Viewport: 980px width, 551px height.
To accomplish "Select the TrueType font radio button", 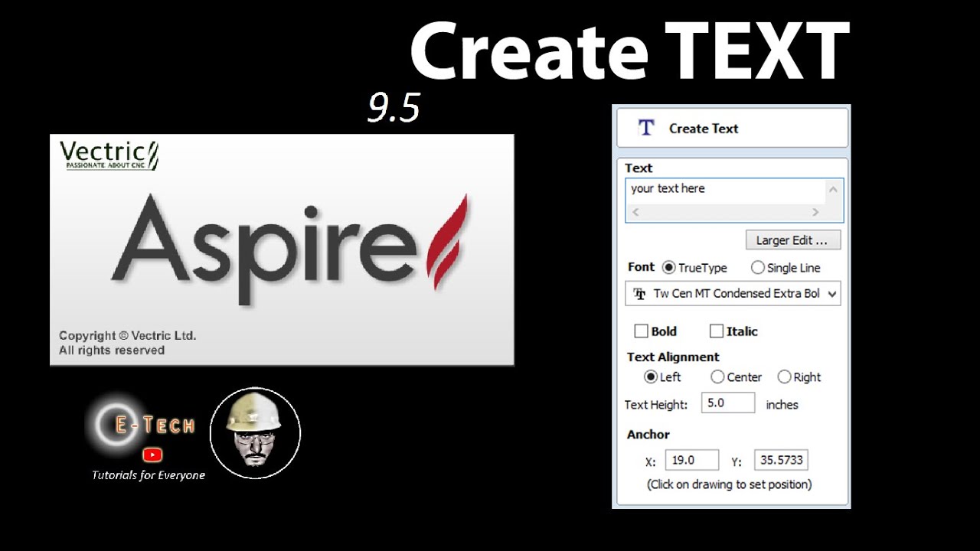I will (x=668, y=268).
